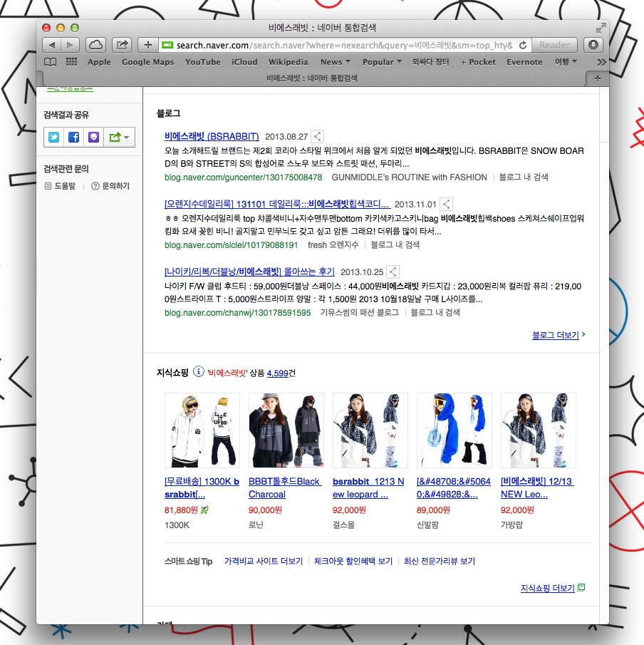
Task: Click 체크아웃 할인혜택 보기 link
Action: click(353, 561)
